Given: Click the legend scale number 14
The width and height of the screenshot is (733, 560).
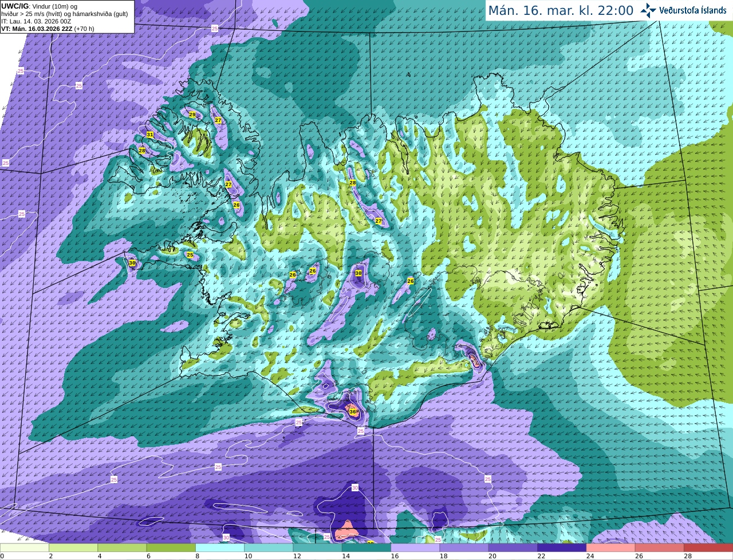Looking at the screenshot, I should click(345, 556).
